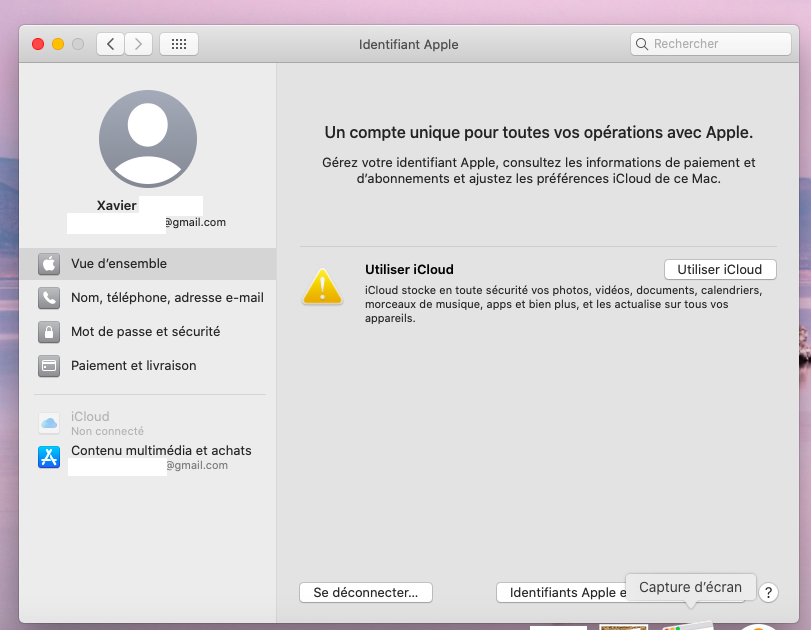This screenshot has height=630, width=811.
Task: Open help with the question mark
Action: [769, 592]
